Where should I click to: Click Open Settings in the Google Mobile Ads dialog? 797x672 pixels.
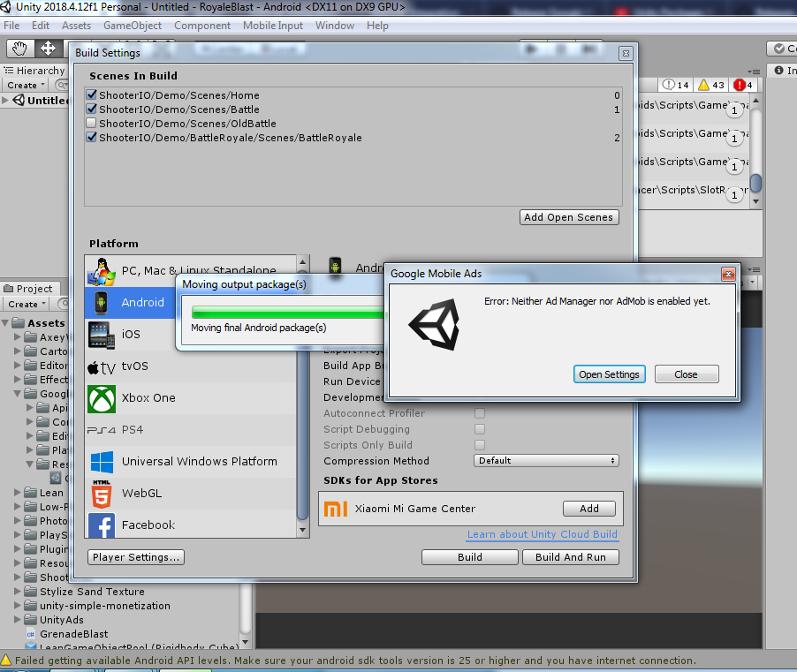tap(609, 374)
